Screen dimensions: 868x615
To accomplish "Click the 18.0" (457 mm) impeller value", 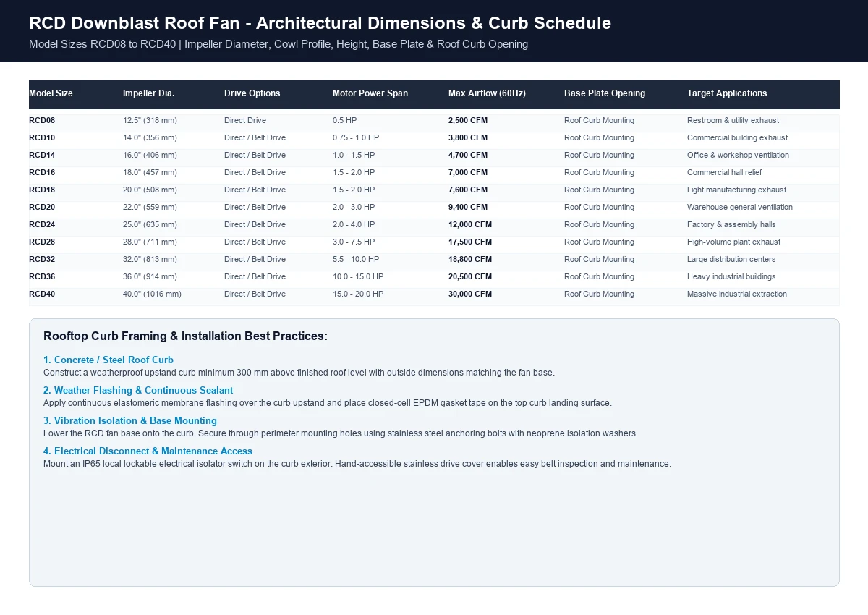I will click(150, 172).
